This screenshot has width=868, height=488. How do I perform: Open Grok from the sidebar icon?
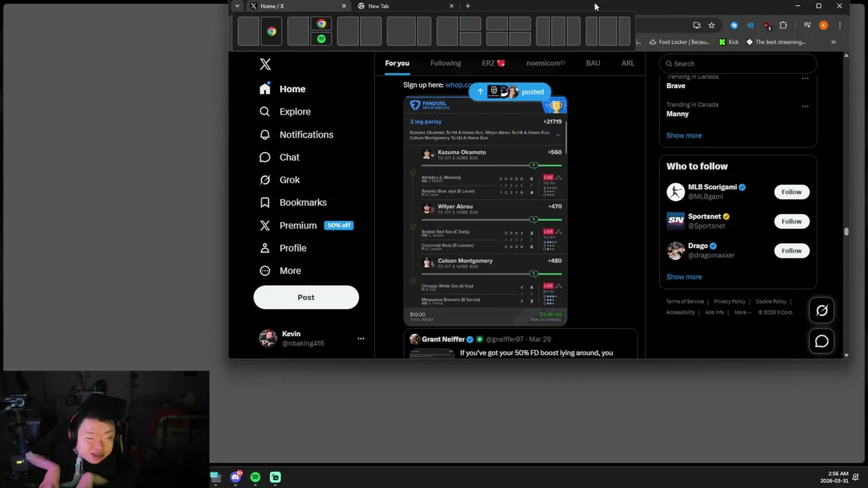click(x=265, y=180)
